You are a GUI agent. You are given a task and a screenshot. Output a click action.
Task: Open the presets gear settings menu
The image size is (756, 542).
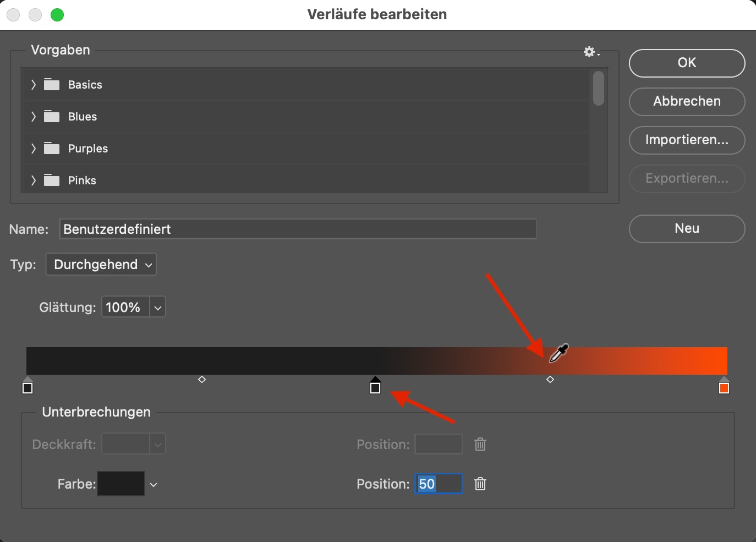tap(591, 52)
